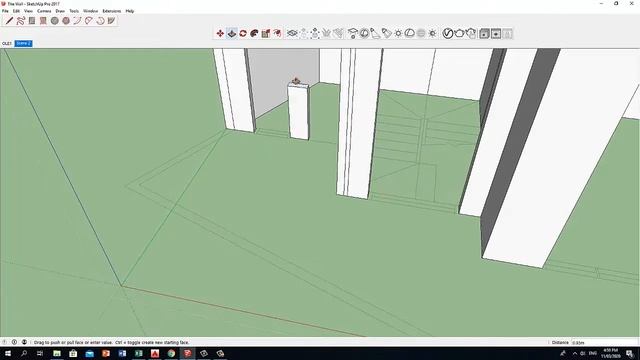640x360 pixels.
Task: Select the Follow Me tool
Action: 255,33
